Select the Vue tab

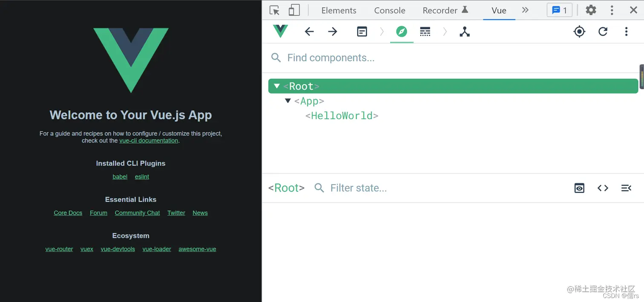click(499, 11)
